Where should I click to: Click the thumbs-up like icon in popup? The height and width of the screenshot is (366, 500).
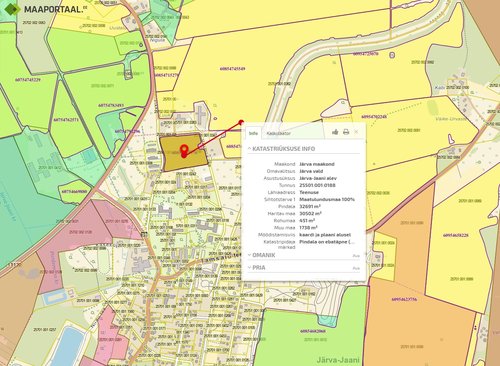tap(335, 132)
